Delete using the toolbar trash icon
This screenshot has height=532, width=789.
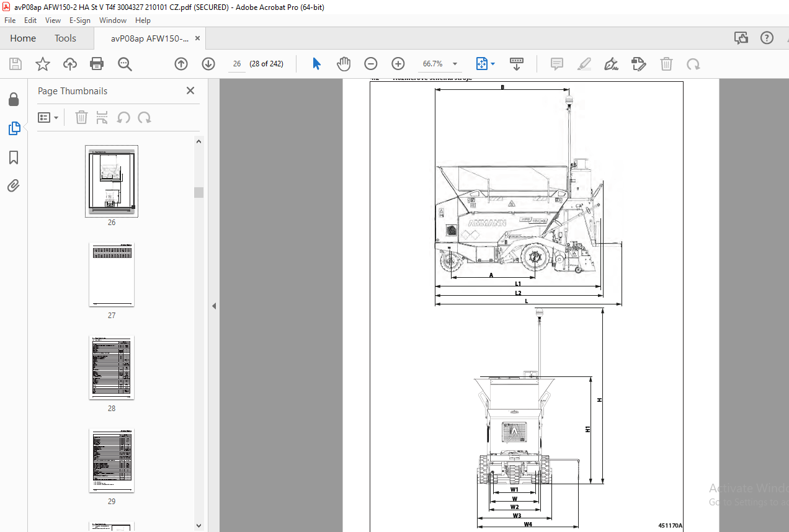tap(666, 64)
